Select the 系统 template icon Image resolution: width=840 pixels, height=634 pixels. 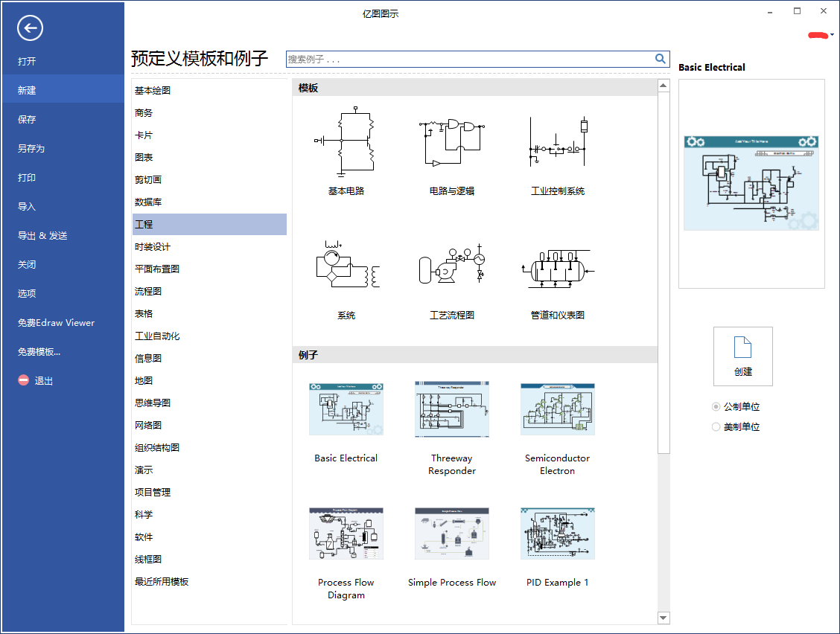click(345, 264)
